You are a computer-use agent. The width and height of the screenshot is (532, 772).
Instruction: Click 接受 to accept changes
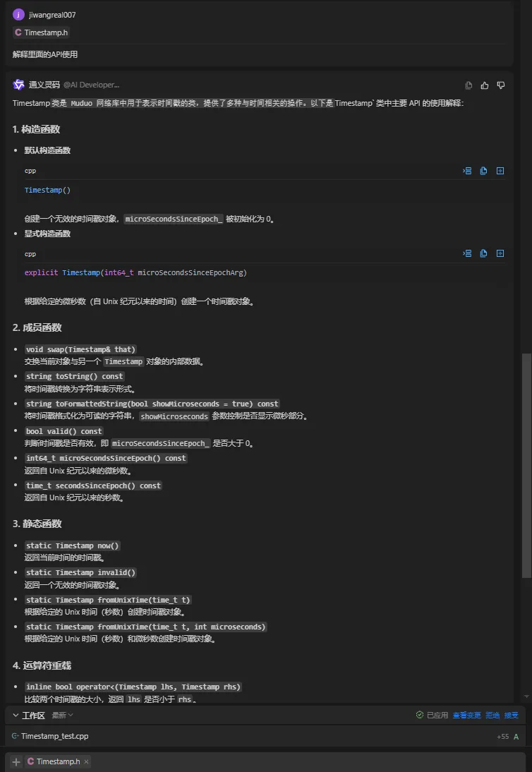(511, 715)
